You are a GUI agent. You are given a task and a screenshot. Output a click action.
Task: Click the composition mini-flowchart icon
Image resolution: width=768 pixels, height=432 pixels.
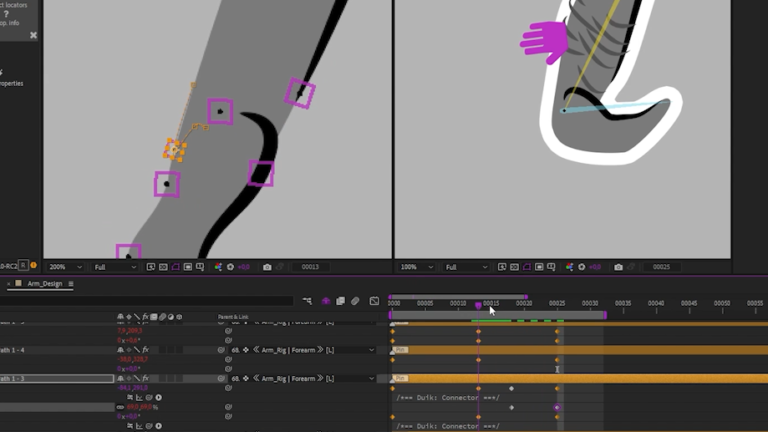[307, 301]
